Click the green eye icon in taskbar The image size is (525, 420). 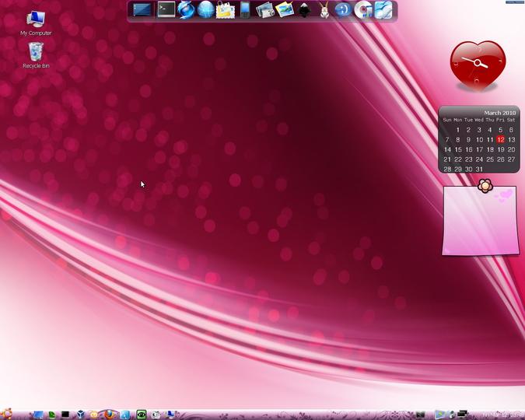tap(142, 415)
